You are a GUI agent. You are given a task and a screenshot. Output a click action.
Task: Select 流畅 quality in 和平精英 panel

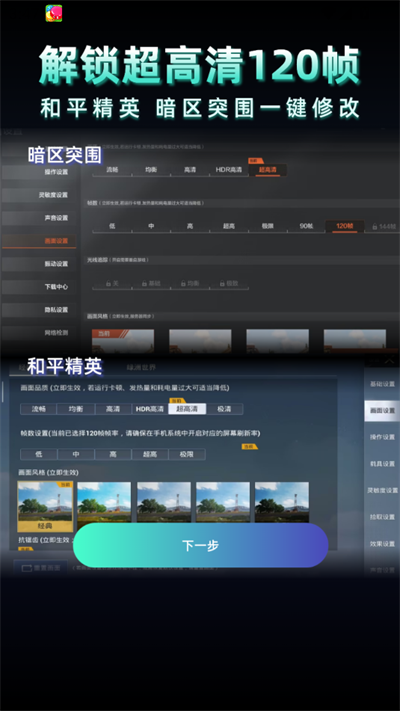click(39, 409)
